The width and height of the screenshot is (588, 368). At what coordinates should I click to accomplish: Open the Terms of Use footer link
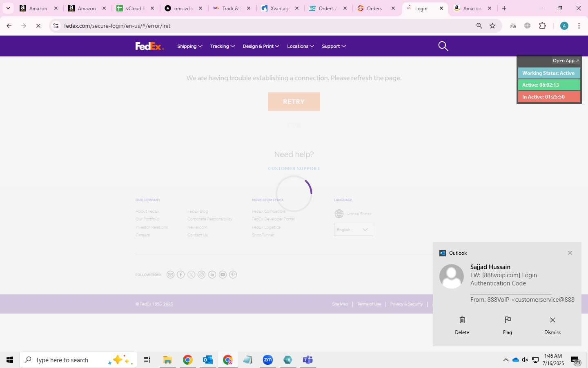pos(369,304)
